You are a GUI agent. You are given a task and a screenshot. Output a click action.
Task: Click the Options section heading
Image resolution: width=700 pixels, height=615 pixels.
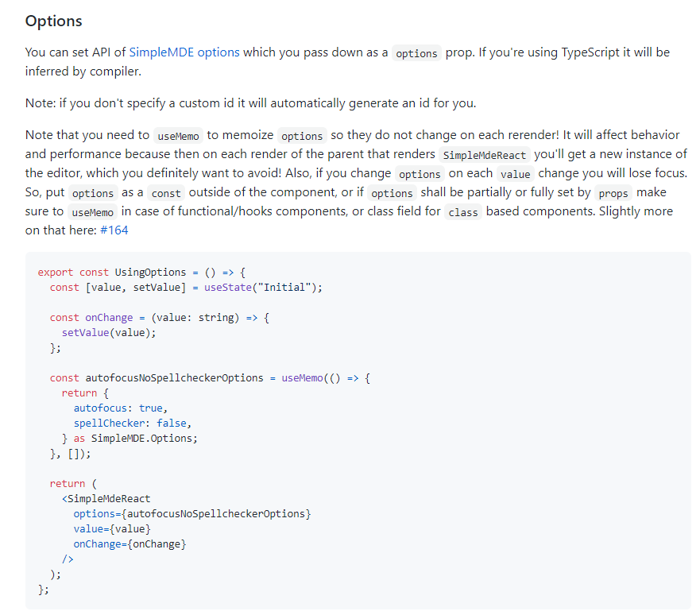(53, 21)
